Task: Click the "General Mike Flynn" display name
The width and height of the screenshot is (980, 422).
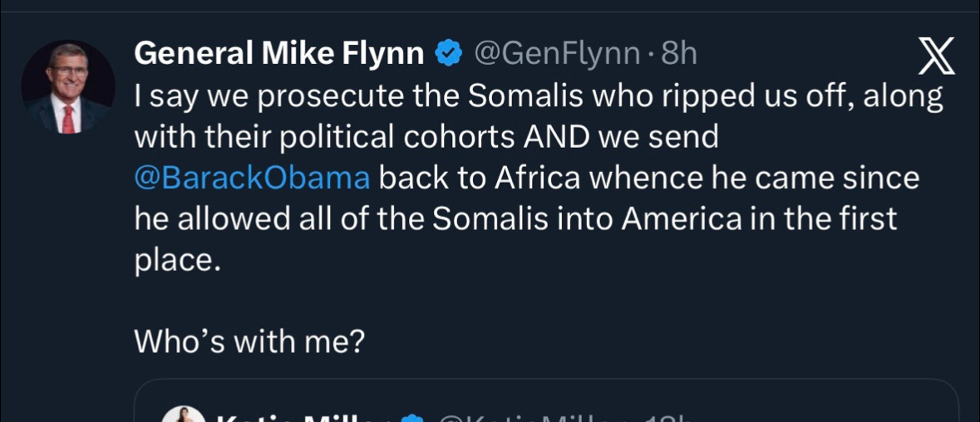Action: point(279,54)
